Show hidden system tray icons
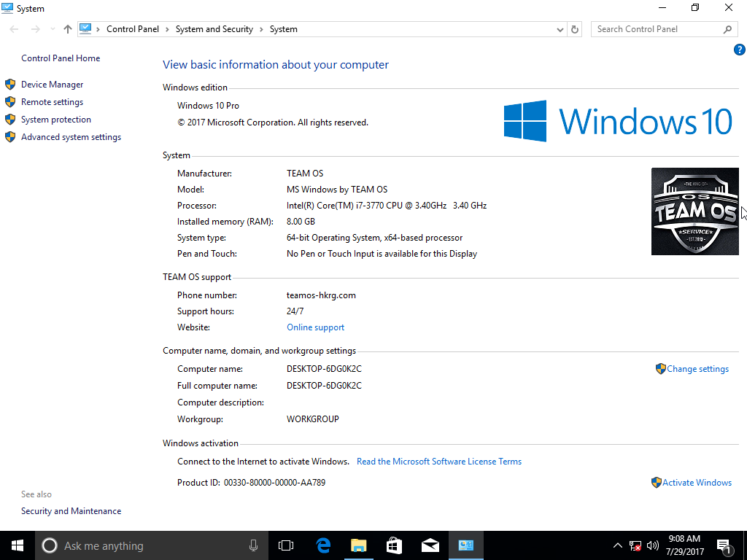The width and height of the screenshot is (747, 560). coord(617,545)
